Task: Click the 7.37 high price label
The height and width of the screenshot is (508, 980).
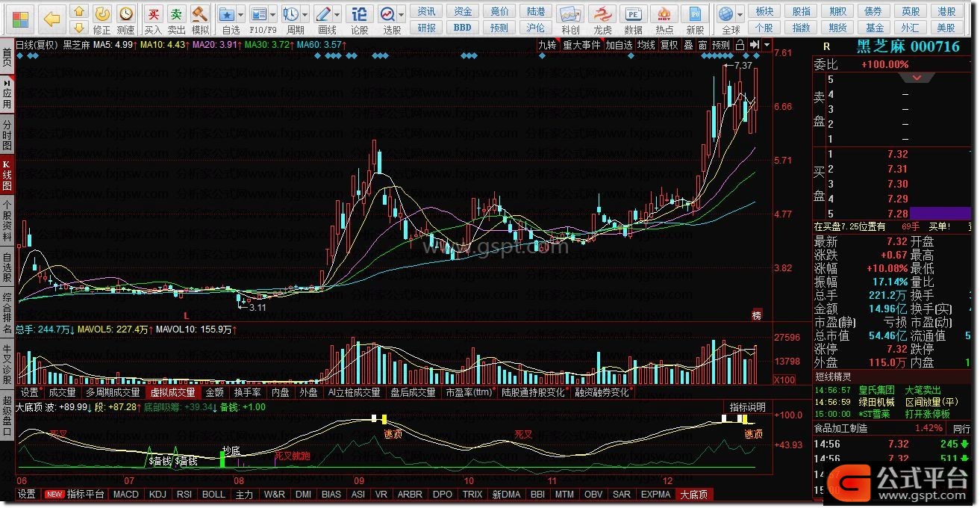Action: 743,66
